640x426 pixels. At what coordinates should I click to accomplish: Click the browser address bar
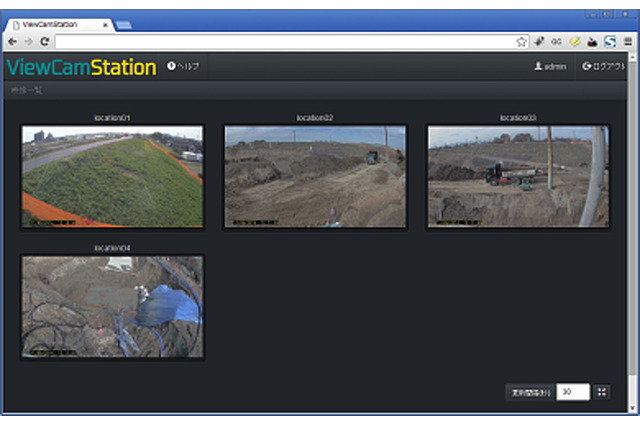pyautogui.click(x=285, y=42)
